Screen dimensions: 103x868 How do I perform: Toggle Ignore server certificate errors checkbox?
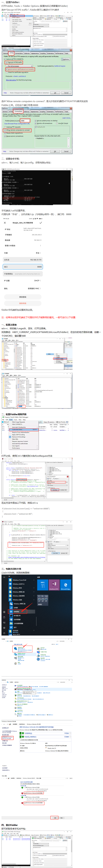tap(7, 69)
